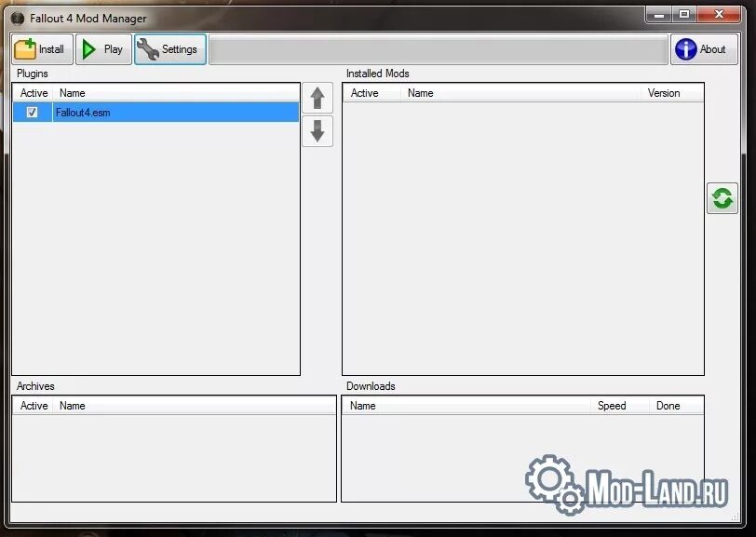Sort Installed Mods by Version column
Viewport: 756px width, 537px height.
(672, 93)
